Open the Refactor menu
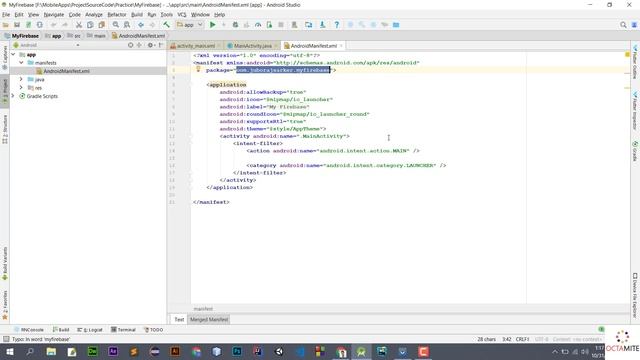The width and height of the screenshot is (640, 360). (117, 15)
